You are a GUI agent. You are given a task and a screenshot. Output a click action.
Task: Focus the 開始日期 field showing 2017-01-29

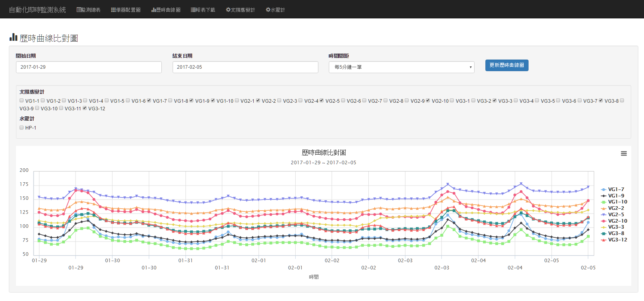pos(89,67)
